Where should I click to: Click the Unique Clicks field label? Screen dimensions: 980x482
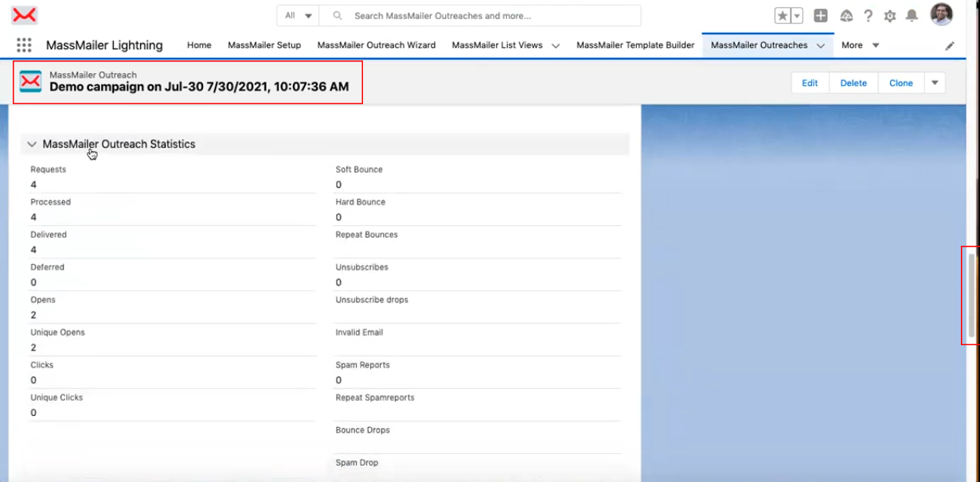[x=57, y=398]
